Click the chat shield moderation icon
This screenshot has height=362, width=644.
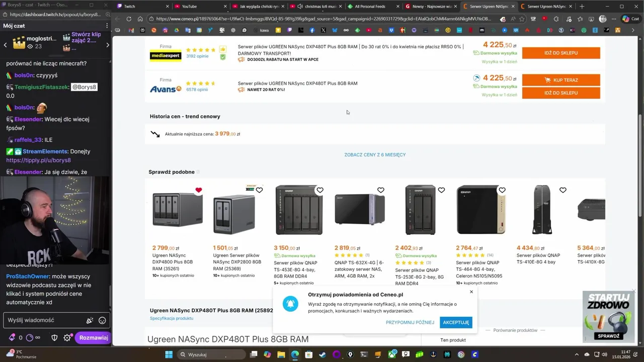(x=54, y=338)
